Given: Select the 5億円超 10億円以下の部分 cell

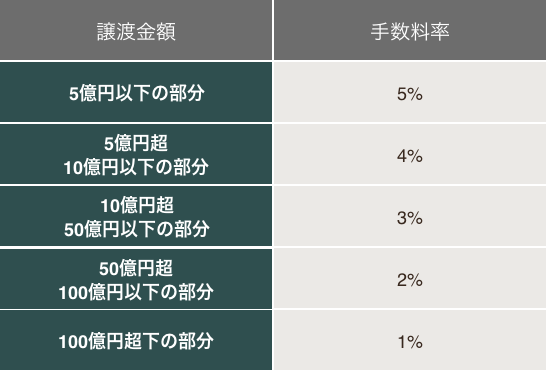Looking at the screenshot, I should point(136,154).
